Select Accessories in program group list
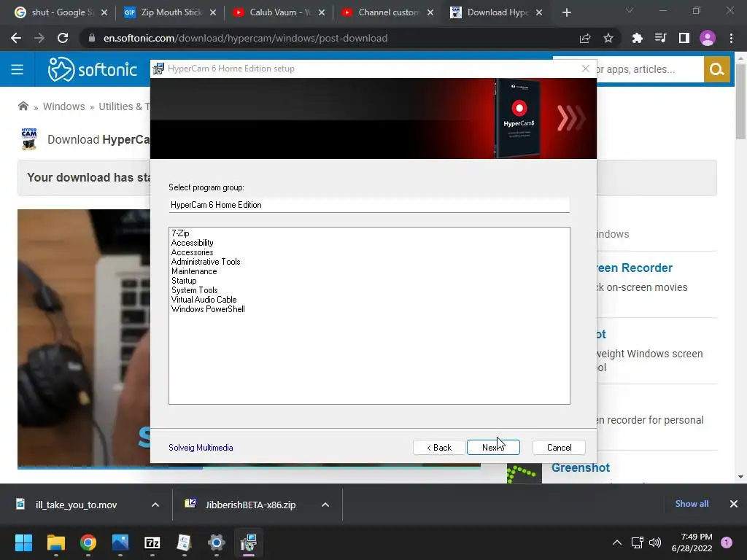This screenshot has height=560, width=747. 193,252
